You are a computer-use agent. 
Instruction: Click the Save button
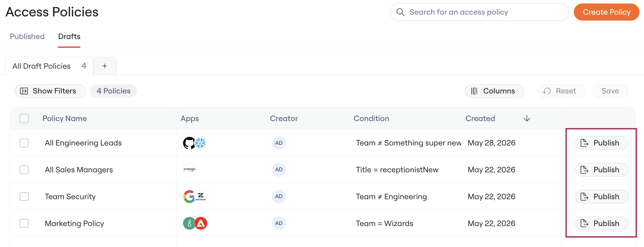(x=610, y=91)
